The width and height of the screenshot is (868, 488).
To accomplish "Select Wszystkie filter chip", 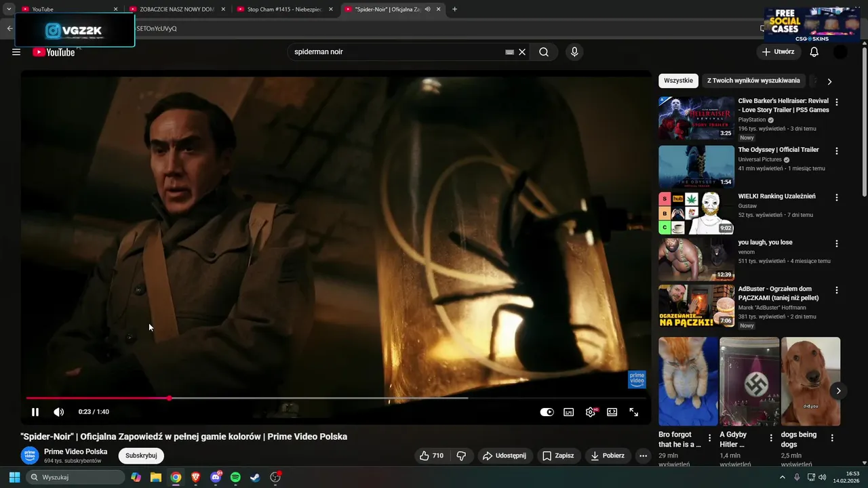I will pos(678,81).
